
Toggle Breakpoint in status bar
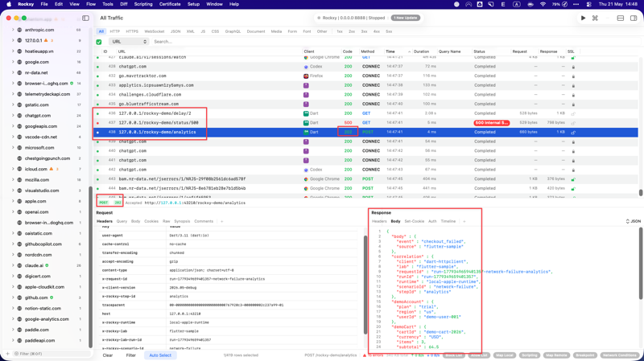(x=584, y=355)
